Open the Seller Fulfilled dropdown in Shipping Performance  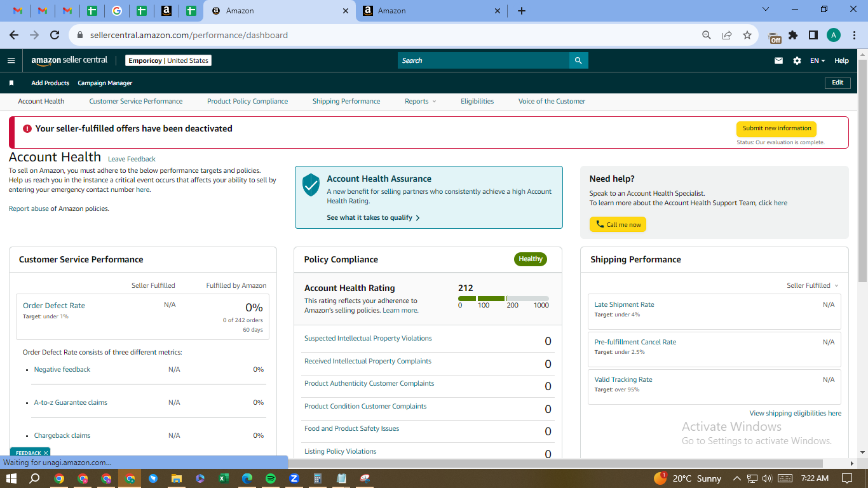click(x=813, y=286)
